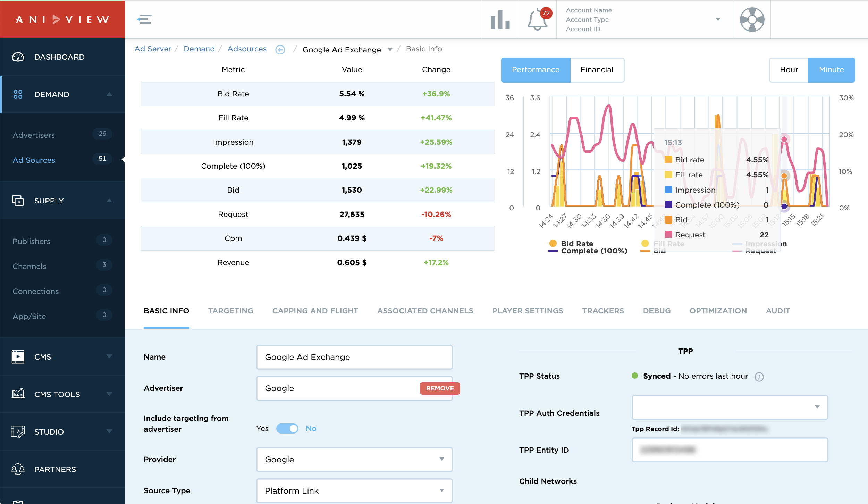
Task: Open the Provider dropdown
Action: (354, 459)
